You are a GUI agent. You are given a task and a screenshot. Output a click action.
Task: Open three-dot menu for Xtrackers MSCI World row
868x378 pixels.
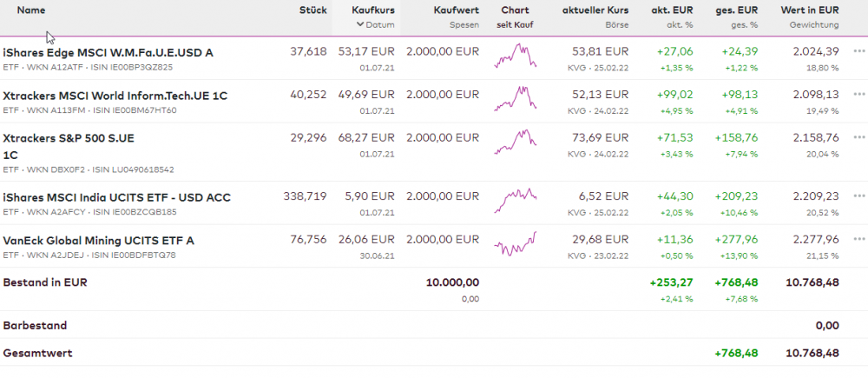coord(859,95)
